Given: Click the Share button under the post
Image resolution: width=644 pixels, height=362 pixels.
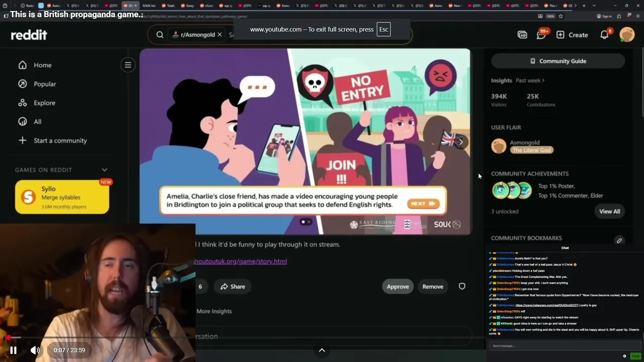Looking at the screenshot, I should [233, 287].
